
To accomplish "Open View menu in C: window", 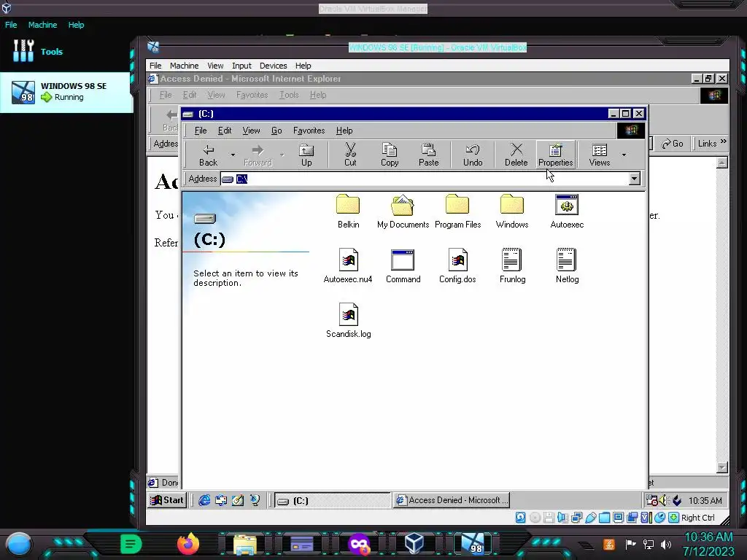I will 251,131.
